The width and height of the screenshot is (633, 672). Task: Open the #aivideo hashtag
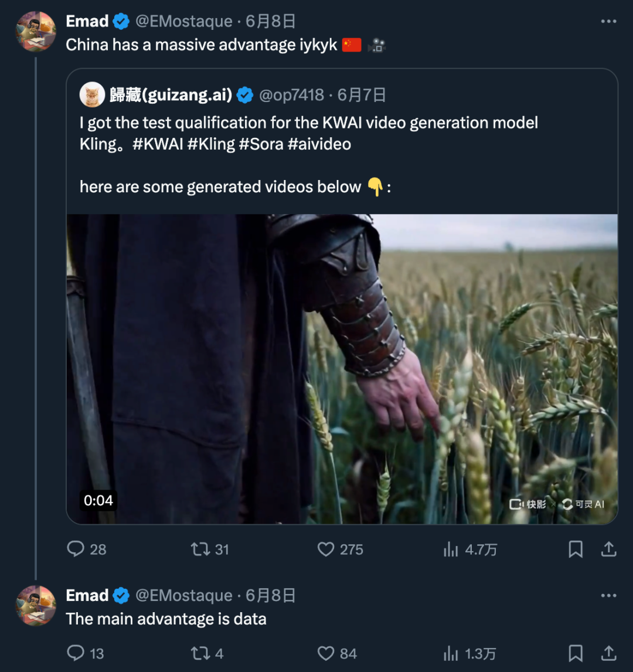tap(319, 144)
